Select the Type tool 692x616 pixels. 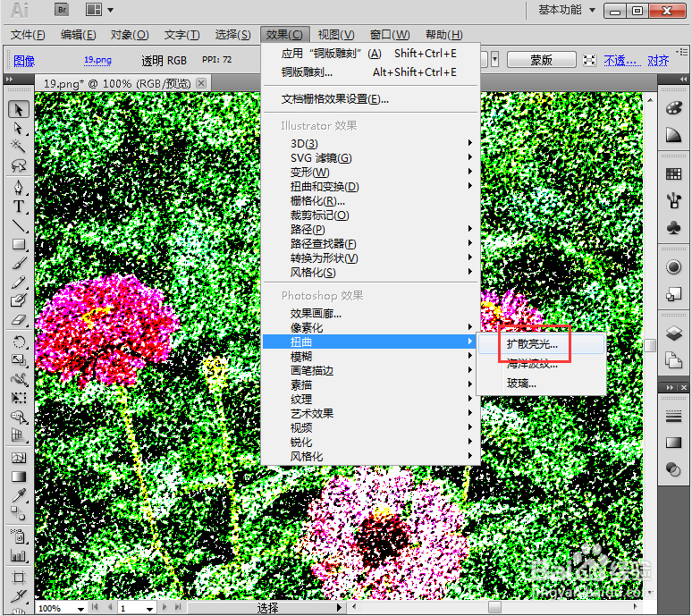[19, 206]
